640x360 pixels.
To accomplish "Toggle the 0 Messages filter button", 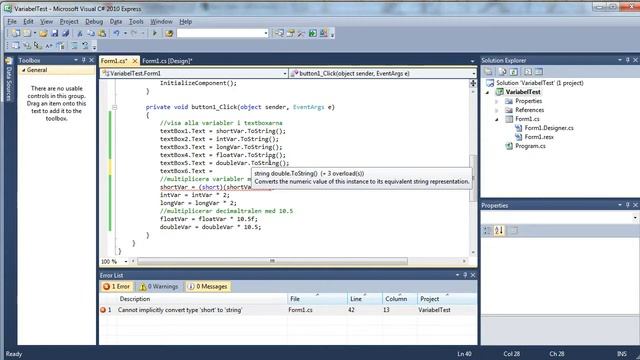I will [x=207, y=287].
